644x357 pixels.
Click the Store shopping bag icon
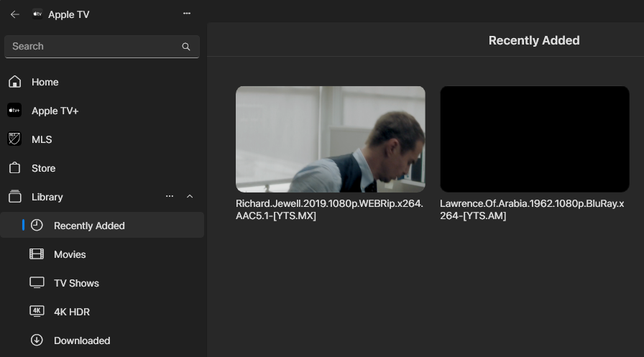pos(14,168)
